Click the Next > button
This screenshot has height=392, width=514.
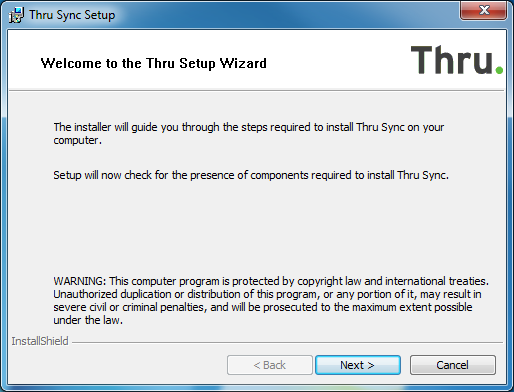[358, 365]
